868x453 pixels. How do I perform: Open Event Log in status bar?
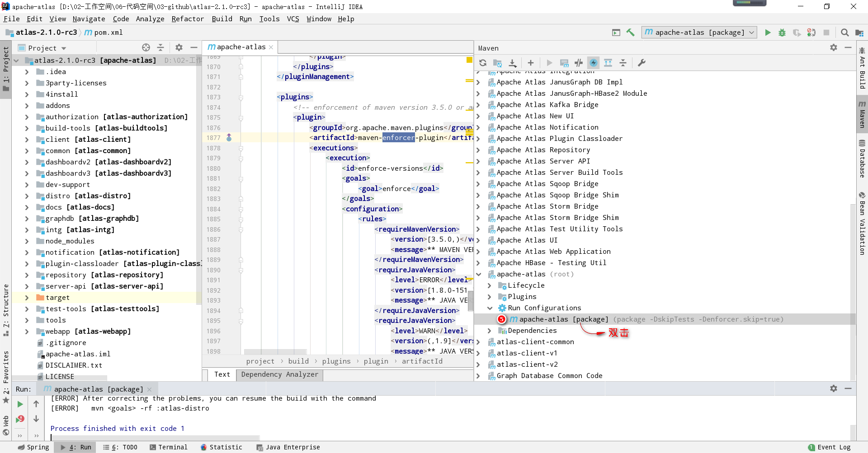pos(829,447)
